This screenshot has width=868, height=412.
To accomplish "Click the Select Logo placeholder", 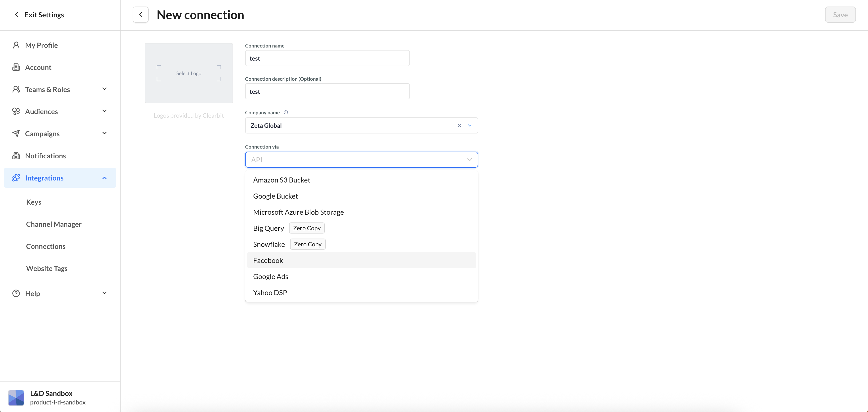I will click(189, 73).
